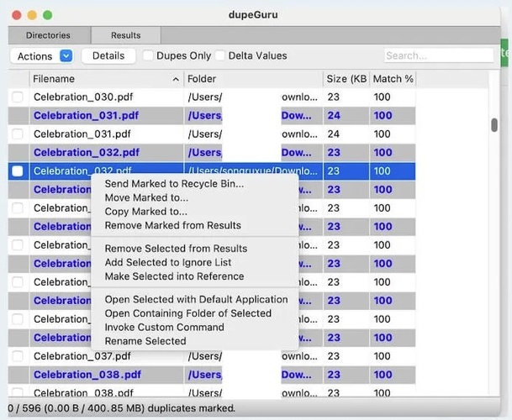Open the Actions dropdown arrow

tap(66, 56)
